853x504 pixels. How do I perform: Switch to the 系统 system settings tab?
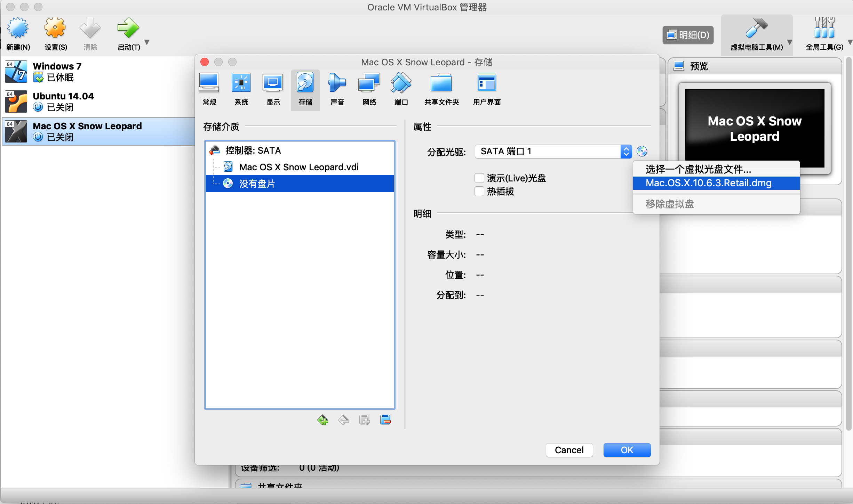[x=241, y=90]
